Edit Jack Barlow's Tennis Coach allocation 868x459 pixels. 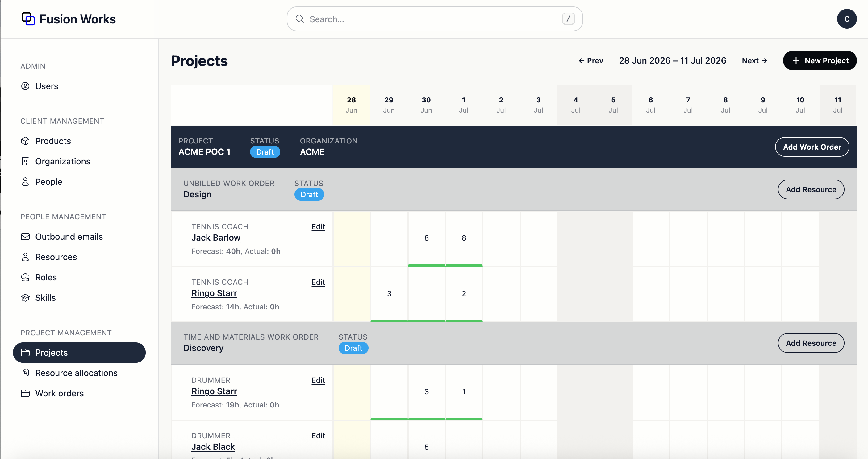tap(318, 227)
